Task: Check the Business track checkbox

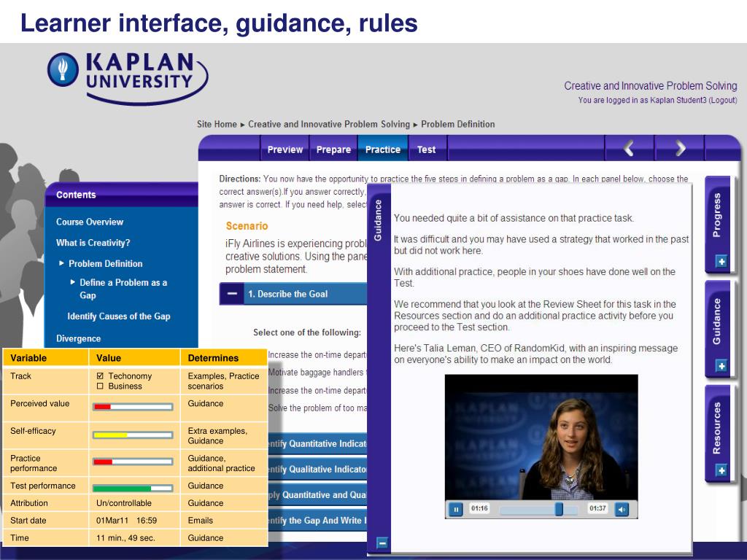Action: click(100, 386)
